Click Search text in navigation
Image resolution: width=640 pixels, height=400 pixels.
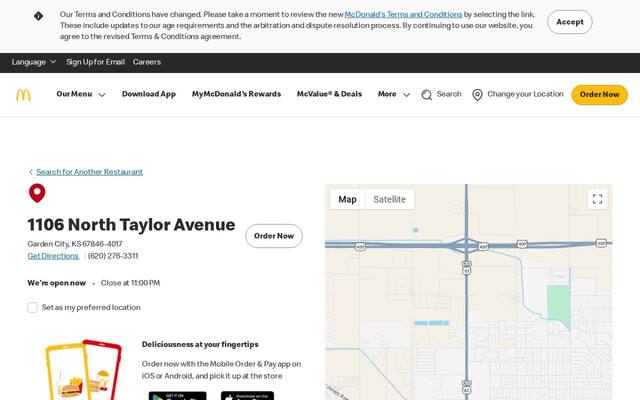[449, 94]
